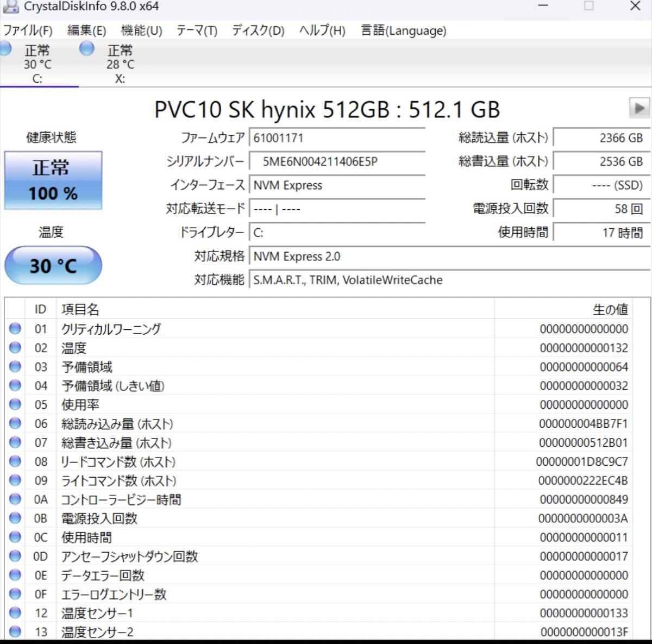Click the C: disk health indicator circle
Viewport: 652px width, 644px height.
click(x=5, y=49)
